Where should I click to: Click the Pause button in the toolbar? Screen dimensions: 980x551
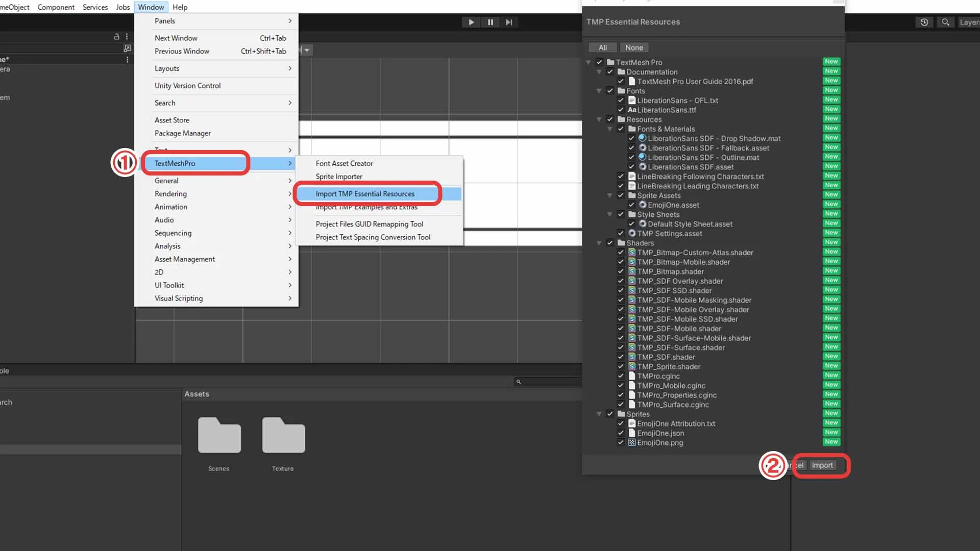pyautogui.click(x=490, y=22)
